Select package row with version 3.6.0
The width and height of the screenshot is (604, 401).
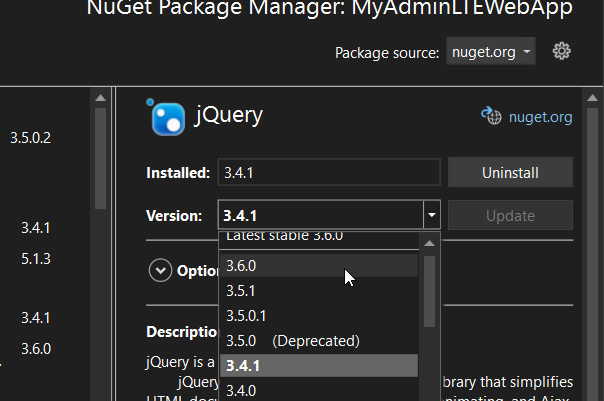tap(36, 349)
